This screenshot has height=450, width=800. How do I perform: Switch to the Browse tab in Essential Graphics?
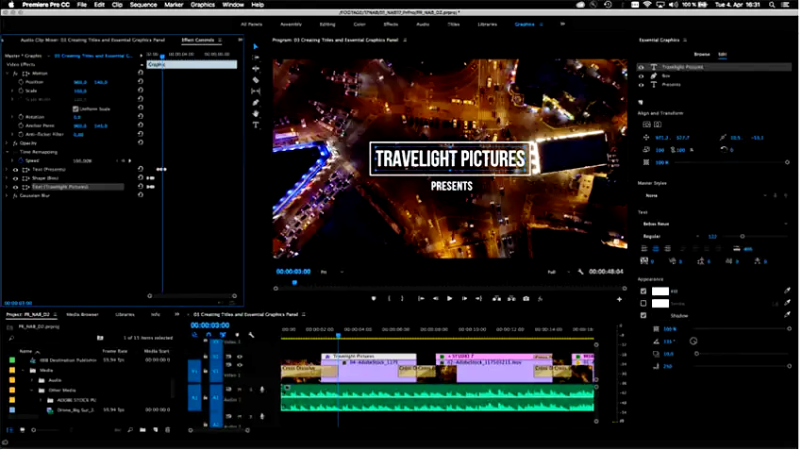[702, 53]
